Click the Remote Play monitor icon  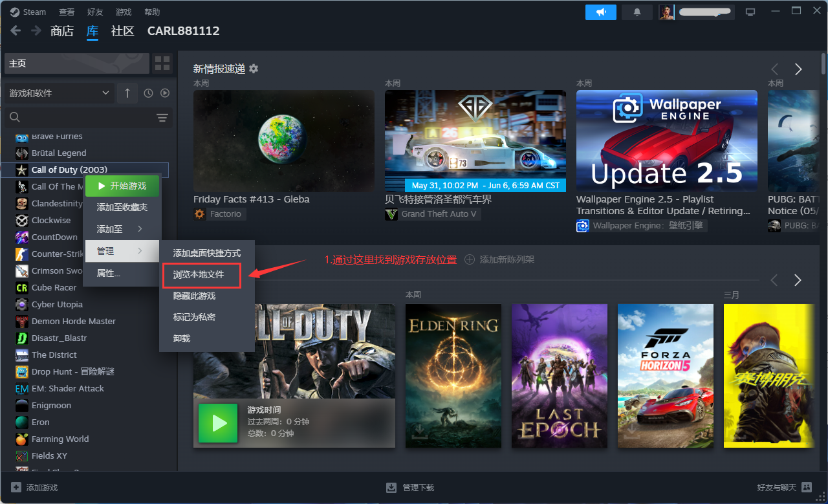click(750, 11)
